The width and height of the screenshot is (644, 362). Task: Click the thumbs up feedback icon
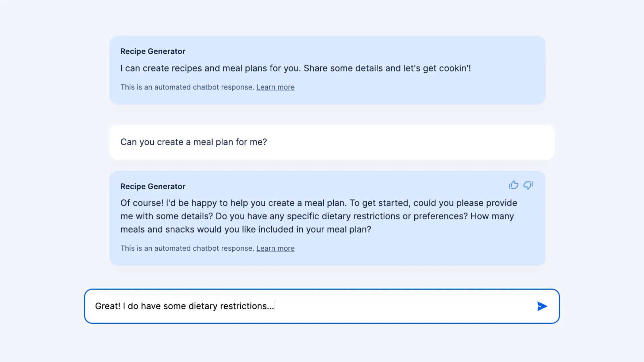(x=514, y=185)
